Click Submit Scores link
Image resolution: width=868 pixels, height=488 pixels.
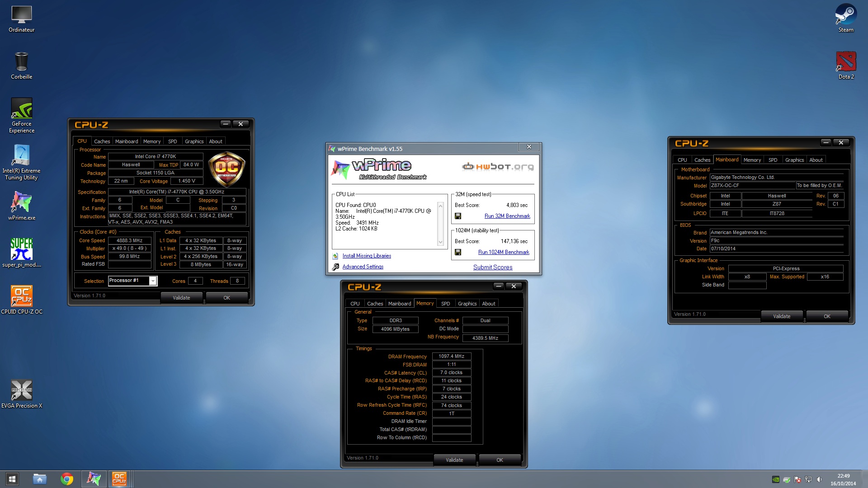(493, 267)
